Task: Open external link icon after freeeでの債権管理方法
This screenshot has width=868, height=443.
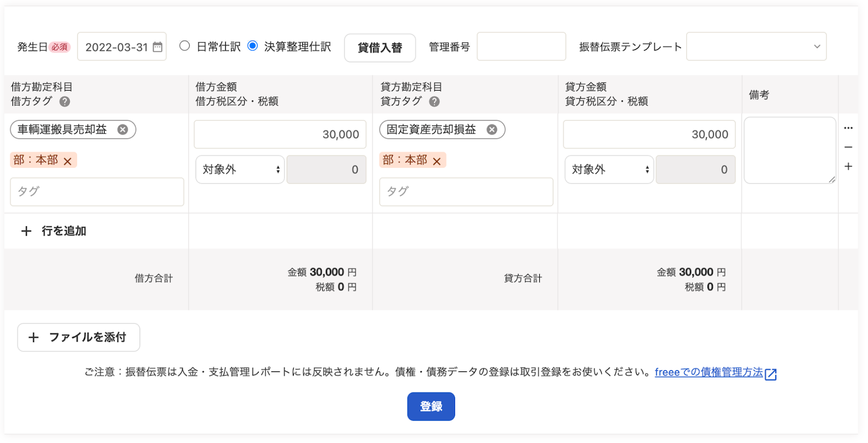Action: 771,374
